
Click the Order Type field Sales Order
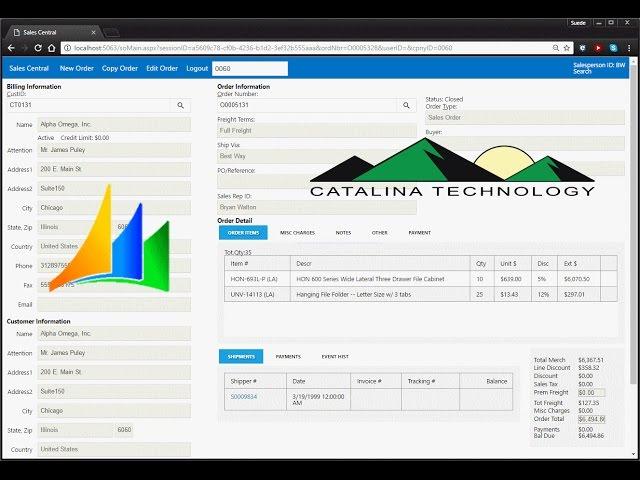(525, 118)
